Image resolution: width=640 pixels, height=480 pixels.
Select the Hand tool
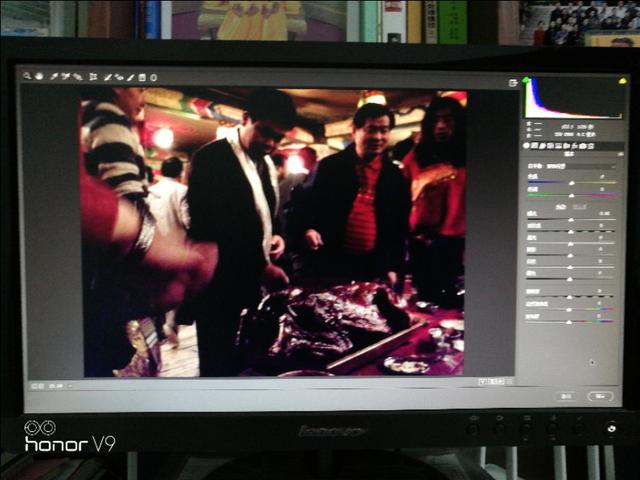(x=39, y=76)
